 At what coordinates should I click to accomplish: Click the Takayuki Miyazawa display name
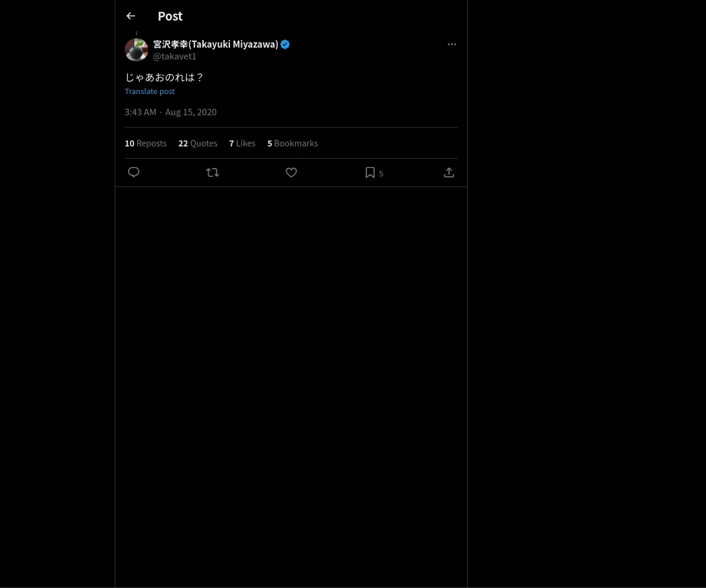coord(215,44)
